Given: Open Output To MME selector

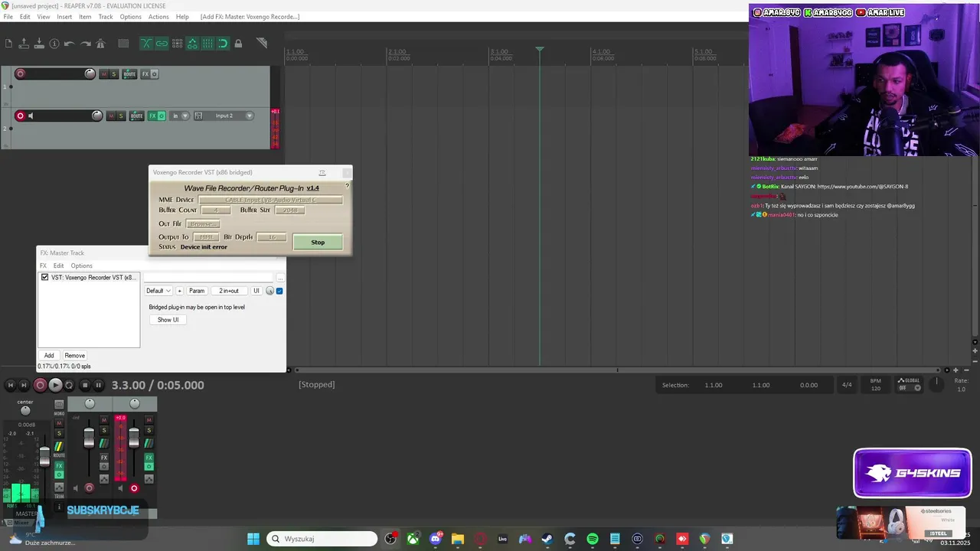Looking at the screenshot, I should 206,237.
